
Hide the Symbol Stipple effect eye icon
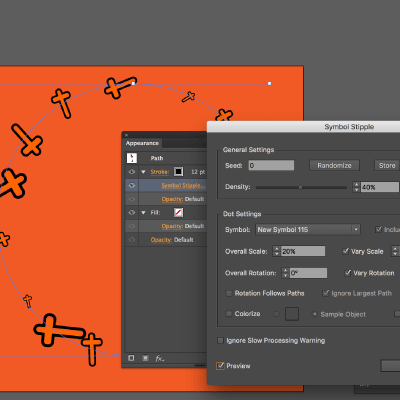tap(132, 185)
